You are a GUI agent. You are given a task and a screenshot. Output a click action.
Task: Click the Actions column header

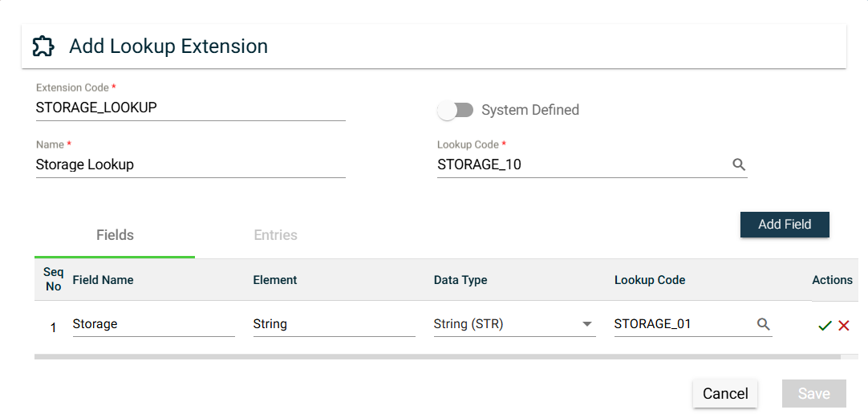pyautogui.click(x=832, y=280)
